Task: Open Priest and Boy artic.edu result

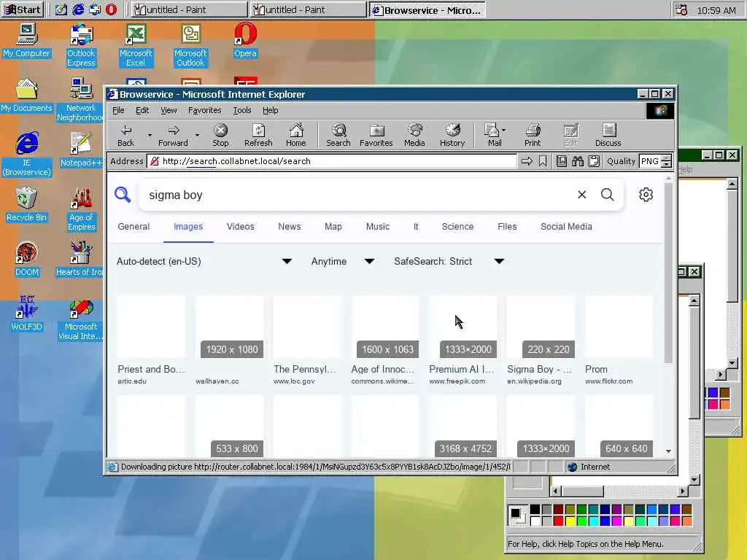Action: pos(151,341)
